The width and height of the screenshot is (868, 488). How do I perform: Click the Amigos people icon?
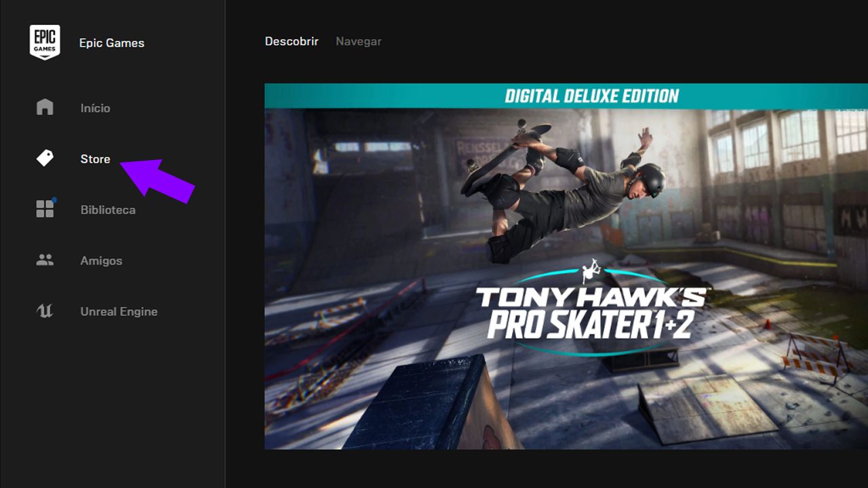pyautogui.click(x=45, y=260)
